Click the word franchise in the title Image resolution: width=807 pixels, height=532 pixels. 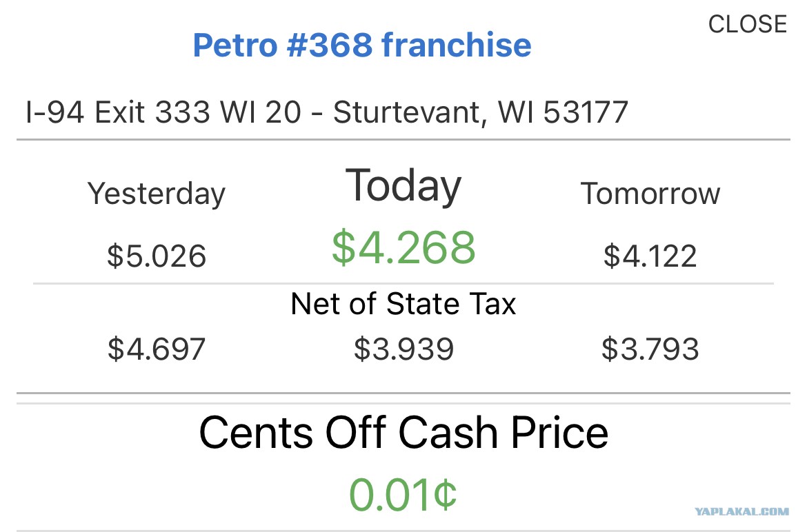pos(457,45)
